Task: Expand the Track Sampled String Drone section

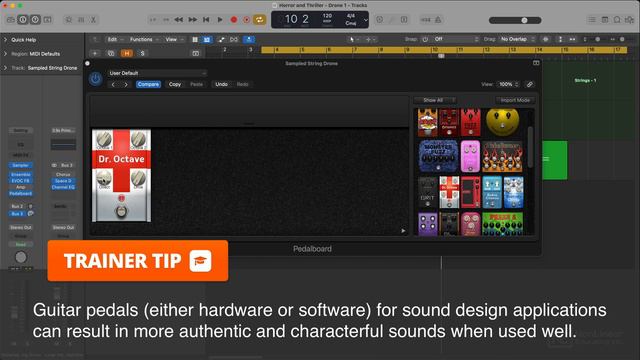Action: [5, 67]
